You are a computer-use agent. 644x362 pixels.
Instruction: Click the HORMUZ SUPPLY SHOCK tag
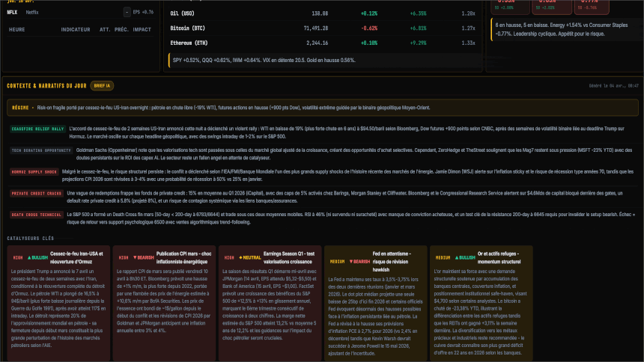34,171
